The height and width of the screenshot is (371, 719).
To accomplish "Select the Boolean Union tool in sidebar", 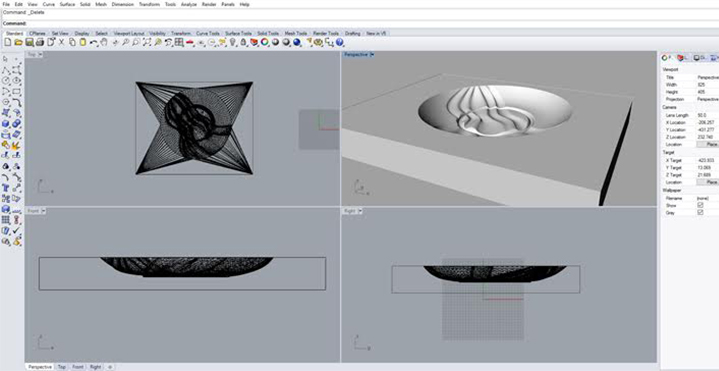I will point(17,124).
